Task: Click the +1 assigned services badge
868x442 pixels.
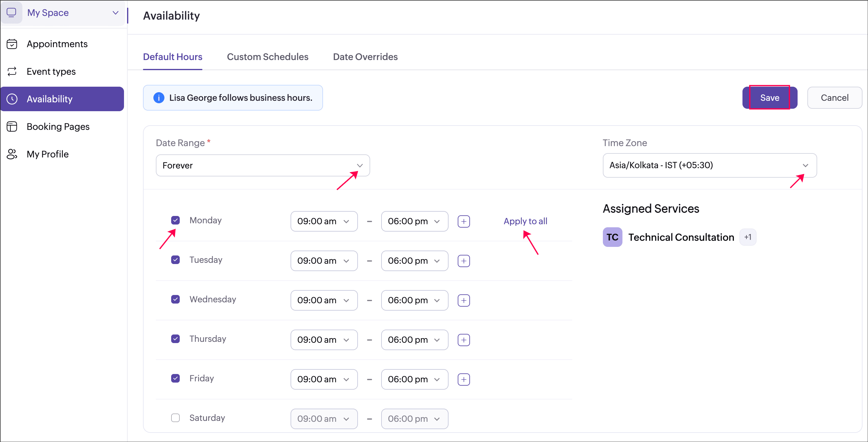Action: click(747, 237)
